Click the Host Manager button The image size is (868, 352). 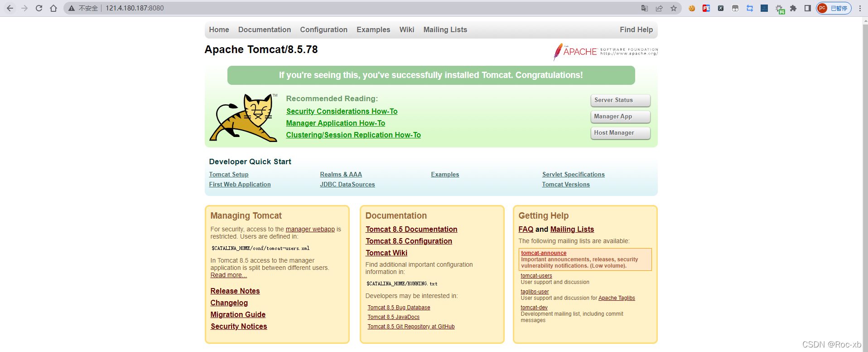point(620,133)
